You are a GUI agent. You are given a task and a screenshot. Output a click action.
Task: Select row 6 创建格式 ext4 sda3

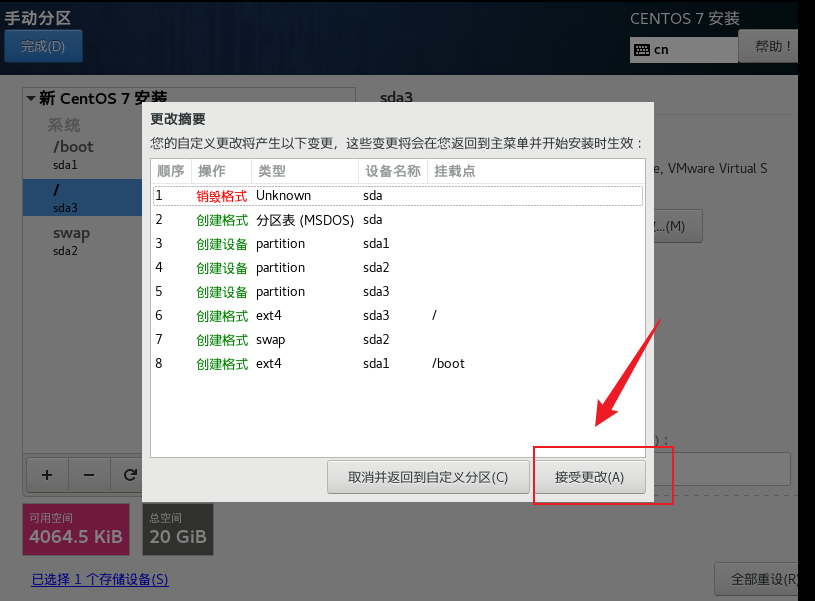[x=398, y=316]
